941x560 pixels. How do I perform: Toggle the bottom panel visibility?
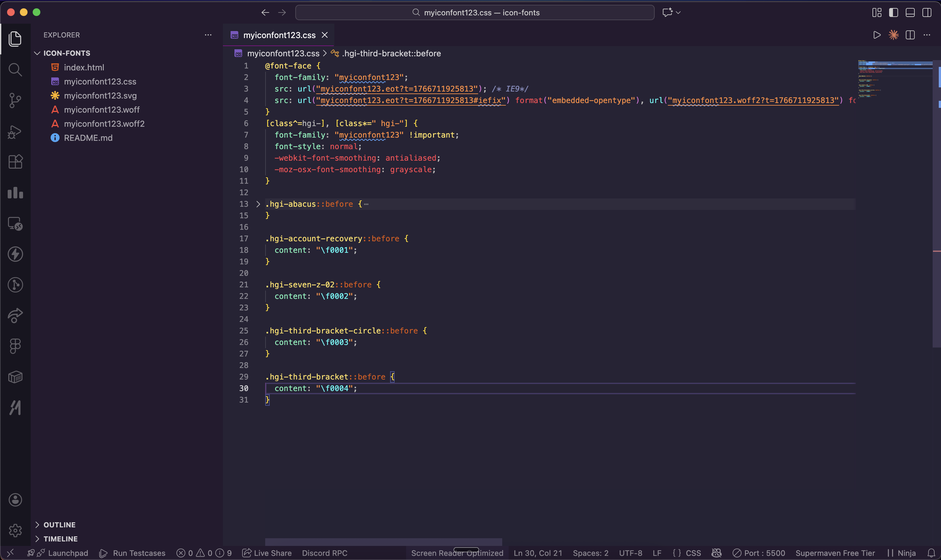pos(910,12)
